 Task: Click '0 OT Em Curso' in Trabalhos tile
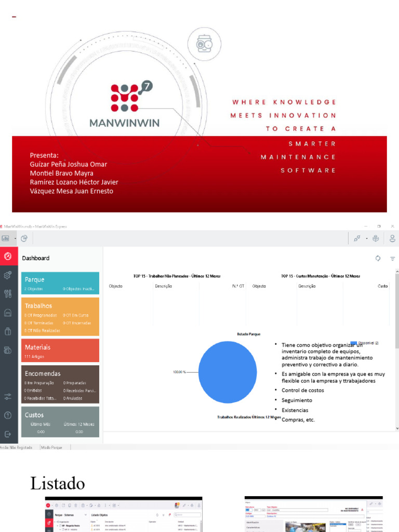[75, 315]
